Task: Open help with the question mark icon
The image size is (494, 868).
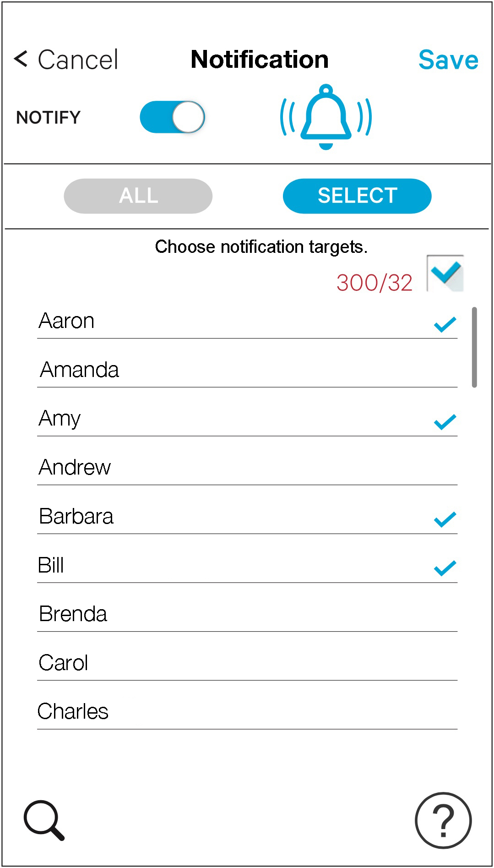Action: coord(443,820)
